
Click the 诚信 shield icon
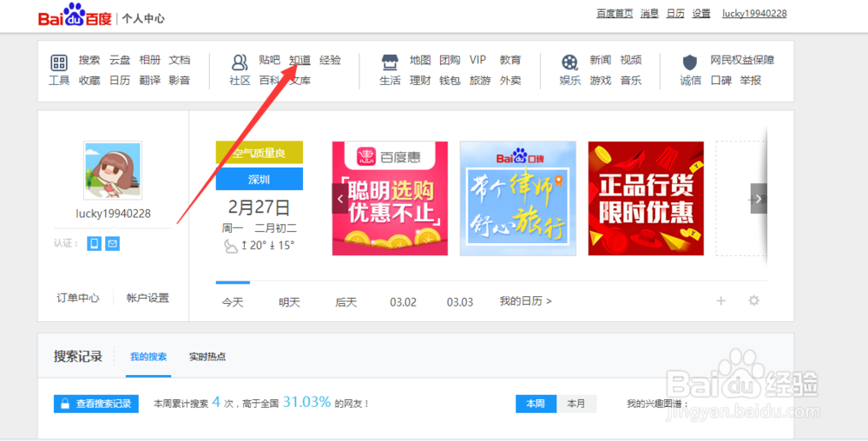tap(690, 63)
